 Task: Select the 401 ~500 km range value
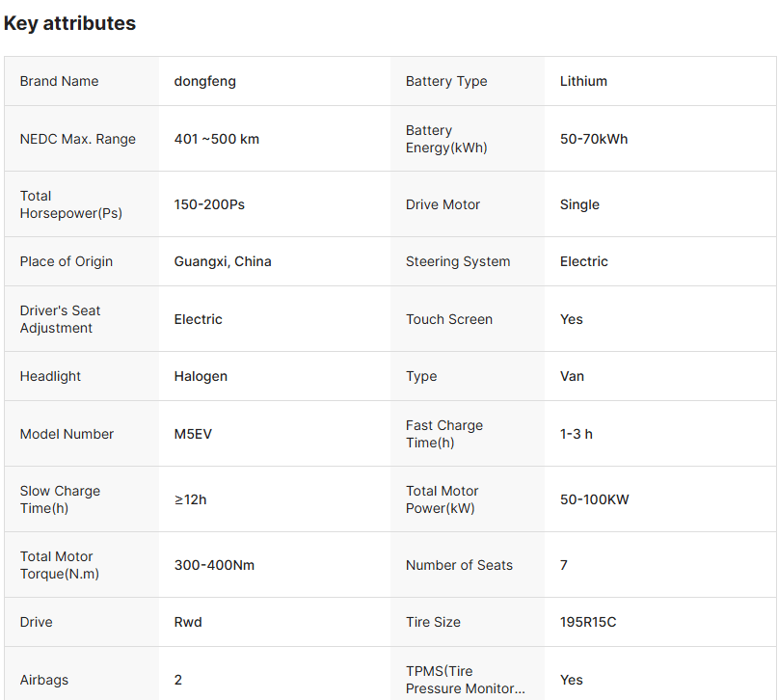point(216,139)
